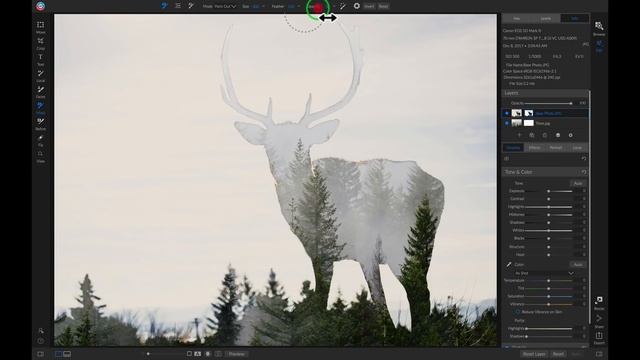Click the Reset Layer button
Screen dimensions: 640x360
coord(534,354)
